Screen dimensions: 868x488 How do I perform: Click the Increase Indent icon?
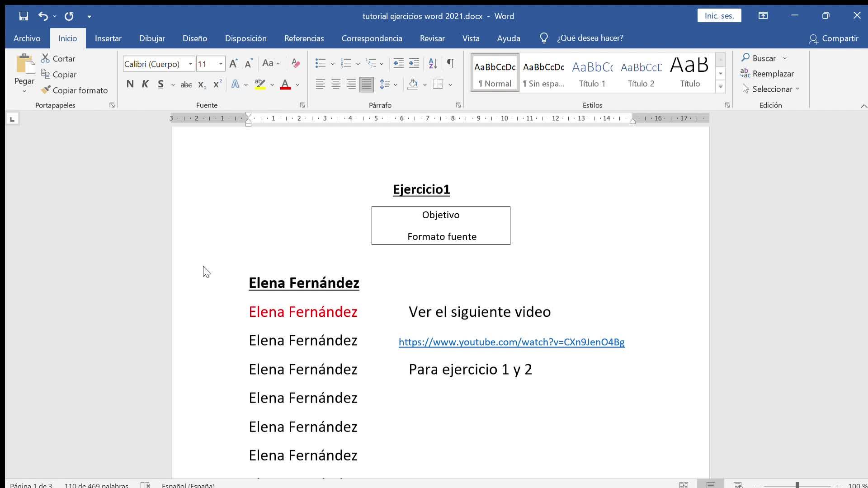pyautogui.click(x=414, y=63)
